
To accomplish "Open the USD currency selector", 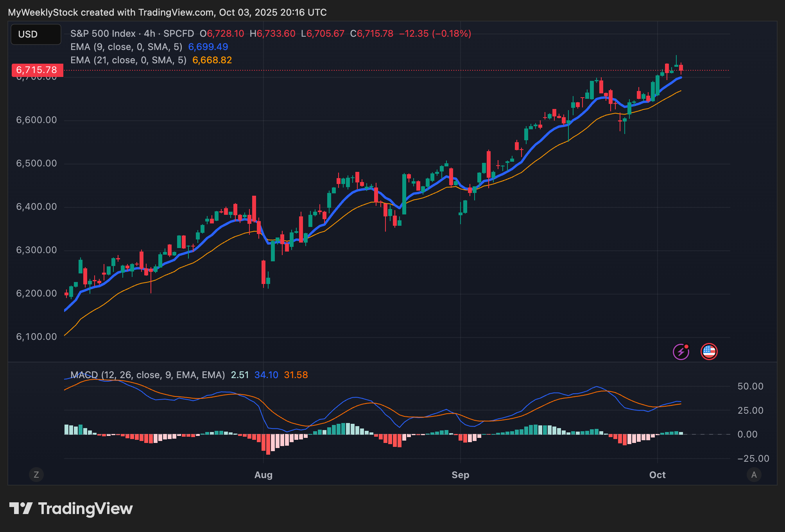I will coord(36,34).
